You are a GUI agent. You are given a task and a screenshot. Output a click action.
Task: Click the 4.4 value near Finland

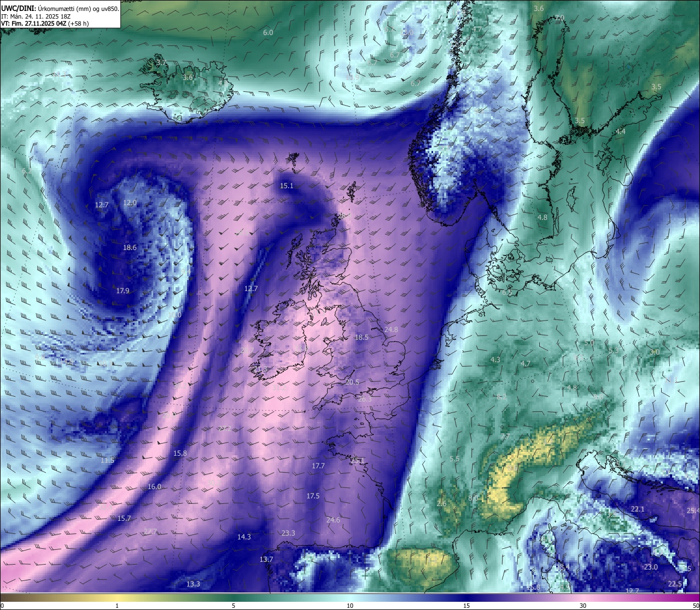tap(621, 132)
